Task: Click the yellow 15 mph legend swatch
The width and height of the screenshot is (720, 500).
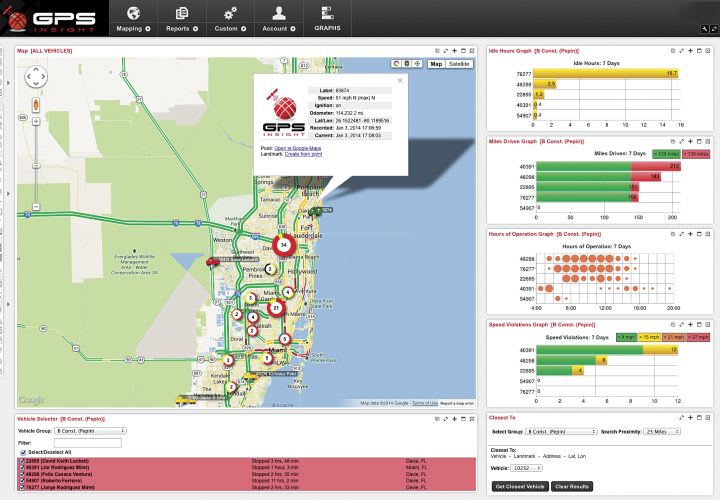Action: [x=650, y=337]
